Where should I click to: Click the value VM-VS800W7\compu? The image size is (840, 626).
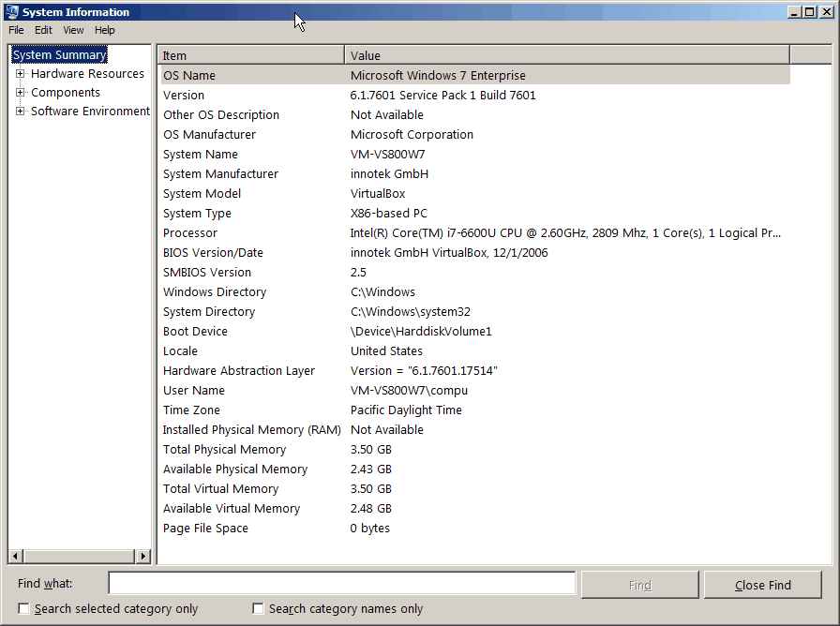pyautogui.click(x=410, y=391)
